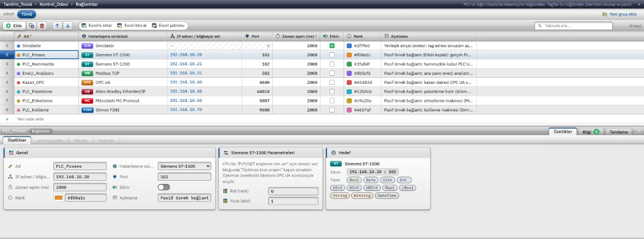
Task: Open the Haberleşme sürücüsü dropdown in Genel
Action: [x=184, y=166]
